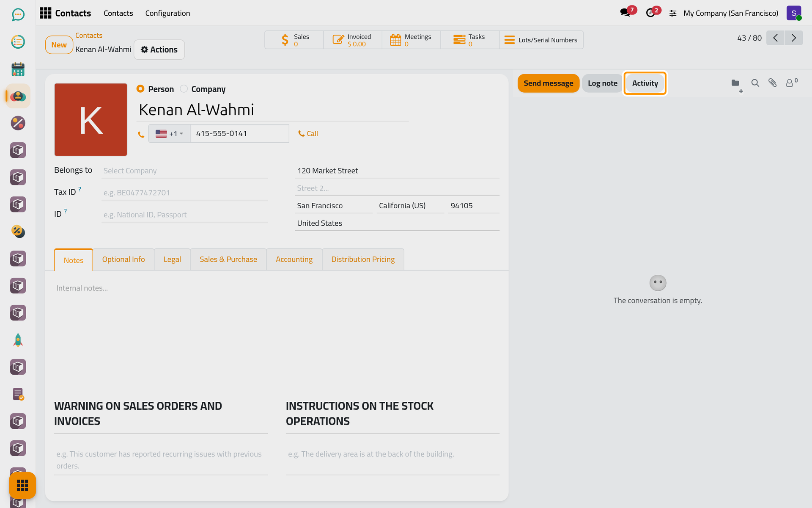
Task: Click the Call link next to the phone
Action: pos(308,134)
